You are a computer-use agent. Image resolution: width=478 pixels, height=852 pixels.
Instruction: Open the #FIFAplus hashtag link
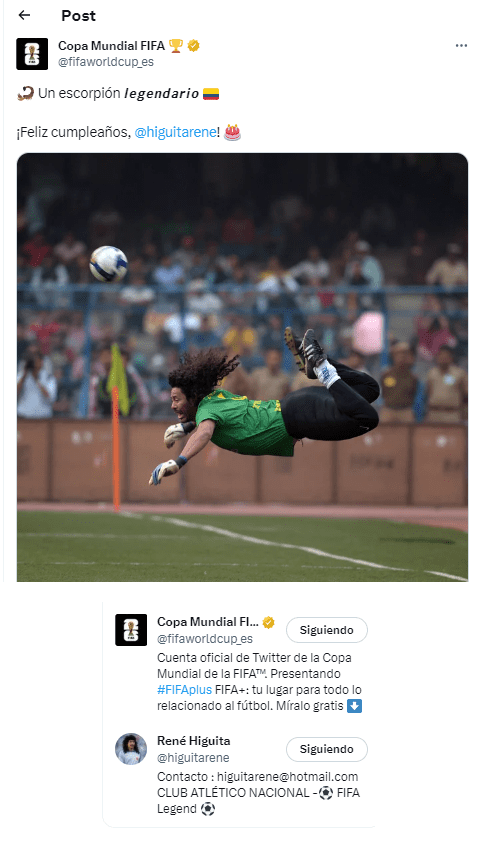click(x=184, y=690)
